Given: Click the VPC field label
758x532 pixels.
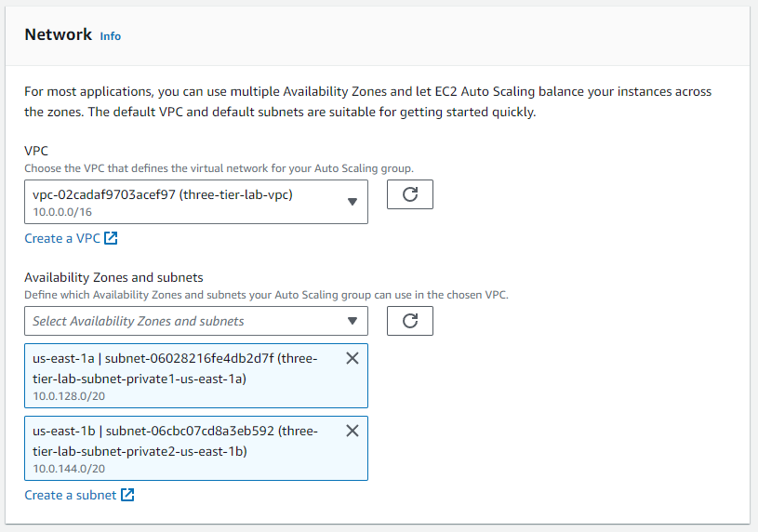Looking at the screenshot, I should (36, 150).
